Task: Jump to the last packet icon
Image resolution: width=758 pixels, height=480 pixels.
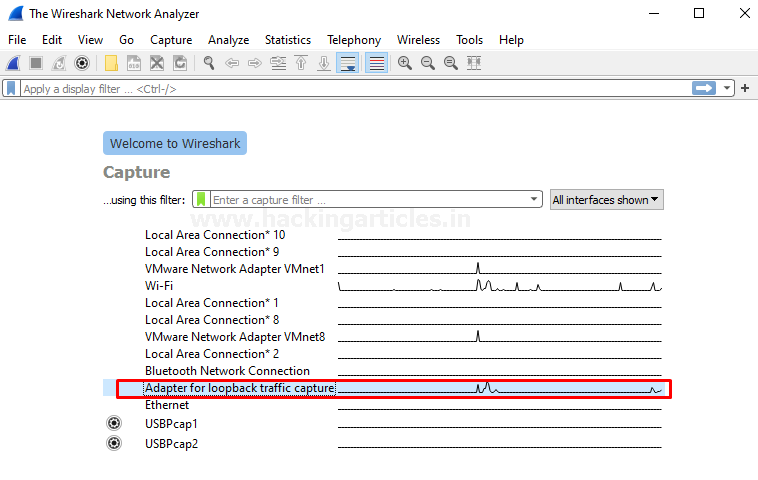Action: pos(324,63)
